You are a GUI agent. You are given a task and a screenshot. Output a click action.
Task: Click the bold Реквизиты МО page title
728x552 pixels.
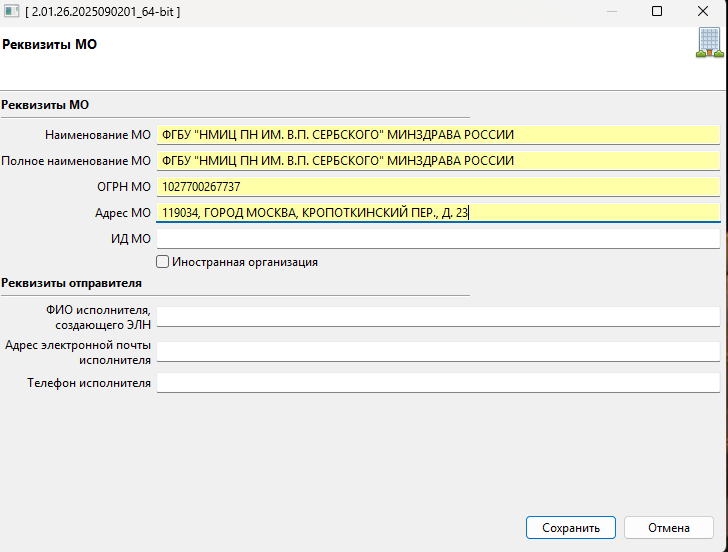tap(50, 45)
